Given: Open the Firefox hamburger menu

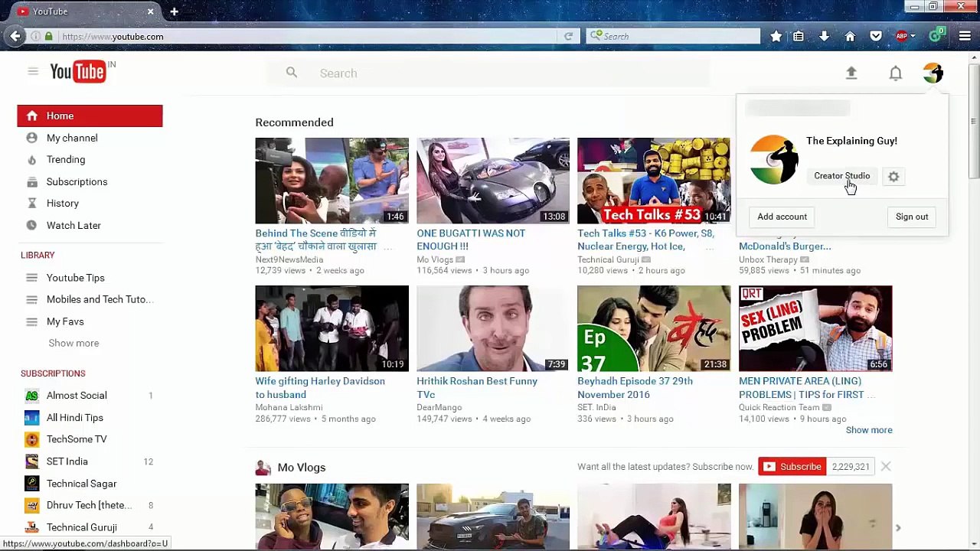Looking at the screenshot, I should coord(964,36).
